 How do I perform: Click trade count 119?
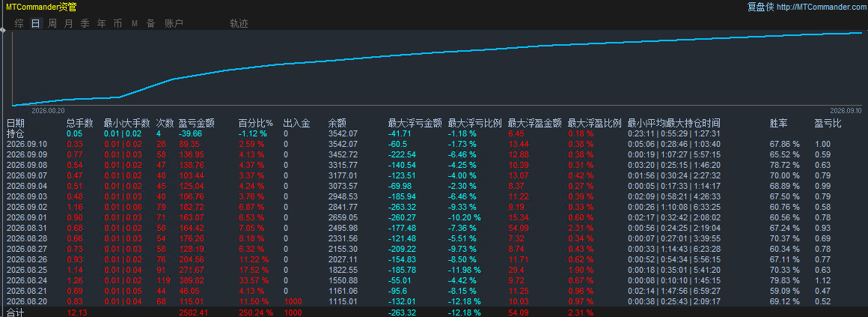click(163, 280)
